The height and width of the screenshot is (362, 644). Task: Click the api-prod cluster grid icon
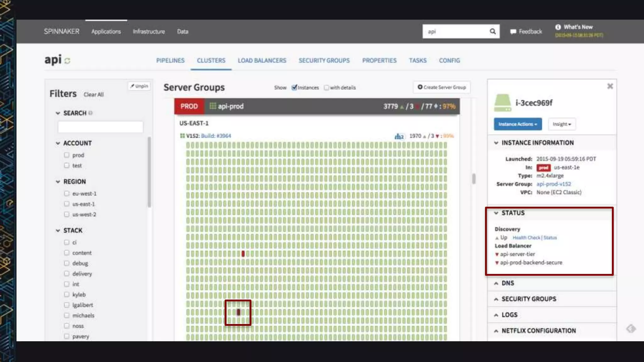[x=213, y=106]
